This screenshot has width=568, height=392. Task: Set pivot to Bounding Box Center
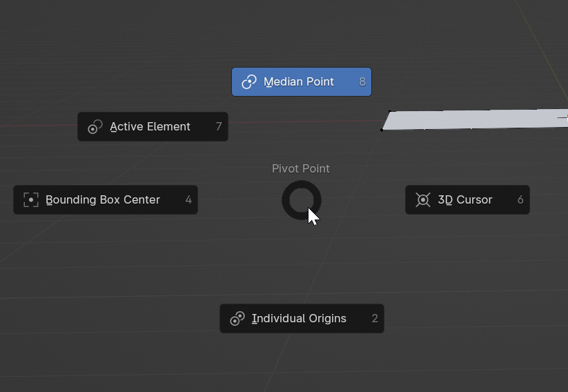click(103, 200)
